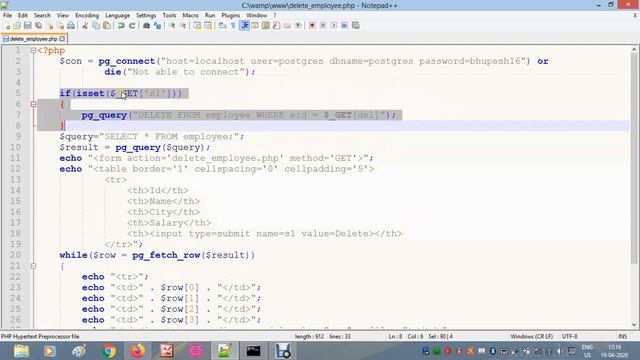Click the Zoom In toolbar icon
The image size is (640, 360).
[172, 26]
